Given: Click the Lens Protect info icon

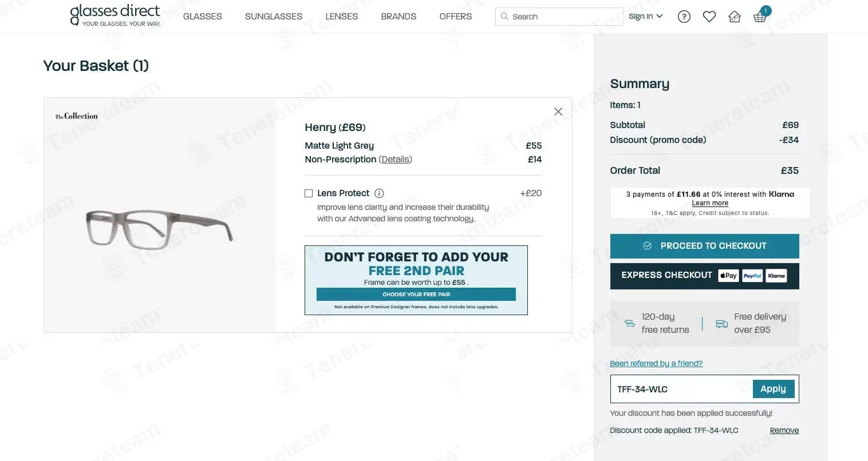Looking at the screenshot, I should click(379, 193).
